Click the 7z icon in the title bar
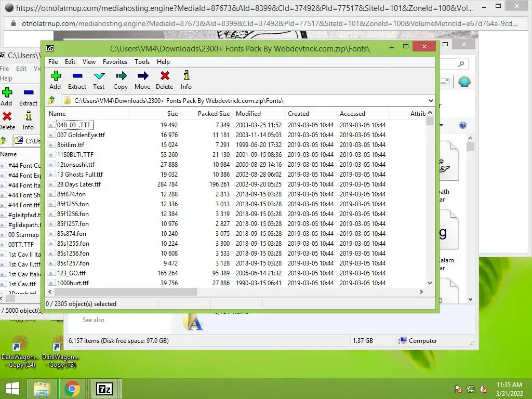This screenshot has width=532, height=399. click(x=50, y=48)
